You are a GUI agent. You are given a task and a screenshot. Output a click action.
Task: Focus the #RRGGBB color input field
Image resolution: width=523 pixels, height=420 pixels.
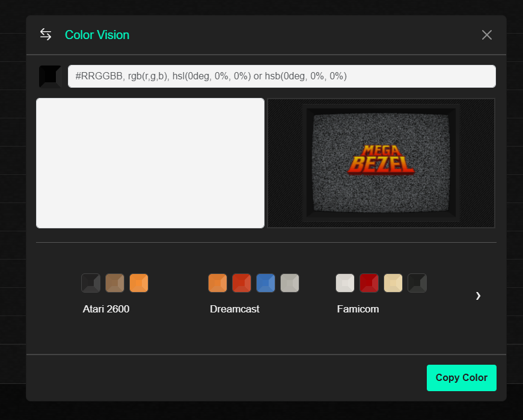click(281, 76)
